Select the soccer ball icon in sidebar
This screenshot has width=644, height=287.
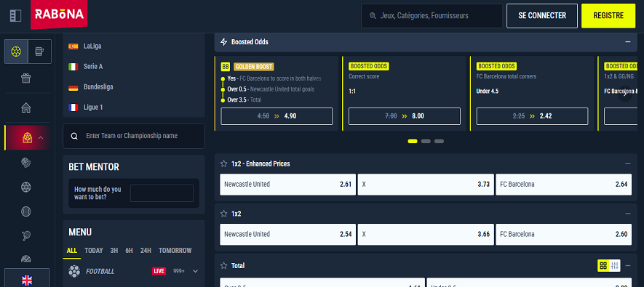pyautogui.click(x=26, y=187)
